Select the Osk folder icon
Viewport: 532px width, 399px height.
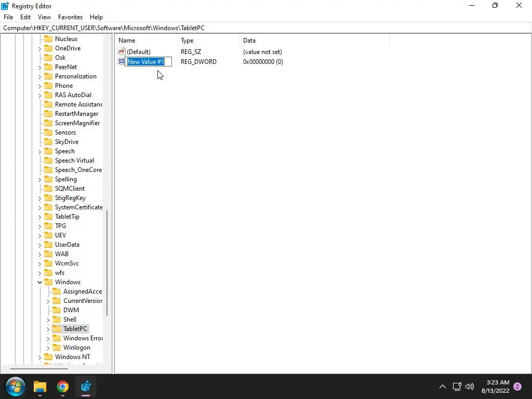tap(48, 57)
